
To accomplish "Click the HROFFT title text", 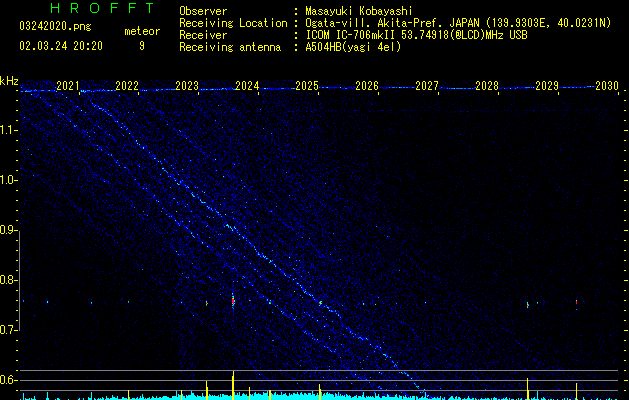I will tap(103, 8).
